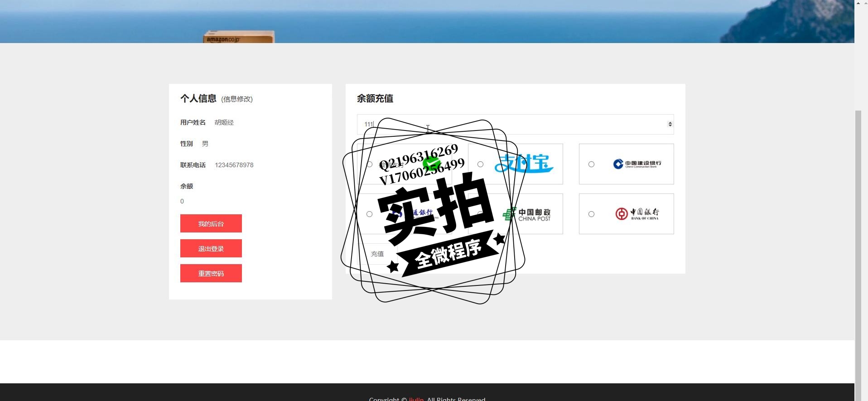Click the China Construction Bank logo
The width and height of the screenshot is (868, 401).
click(637, 164)
